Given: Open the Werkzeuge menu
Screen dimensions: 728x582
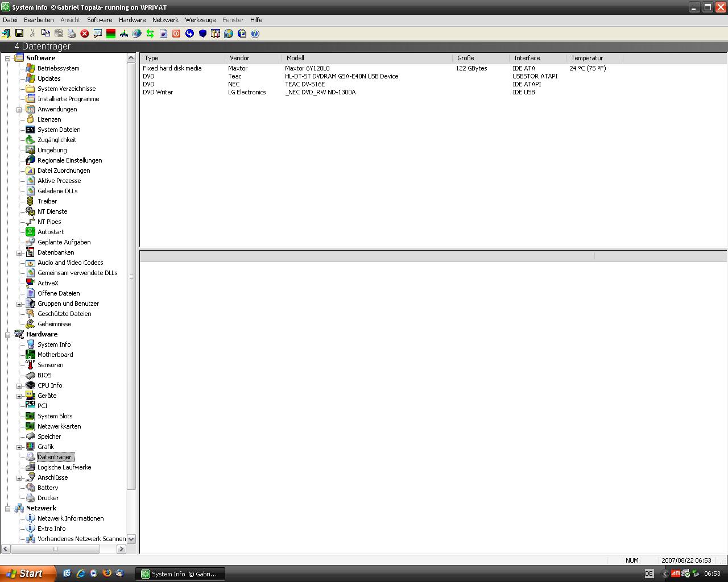Looking at the screenshot, I should [200, 20].
